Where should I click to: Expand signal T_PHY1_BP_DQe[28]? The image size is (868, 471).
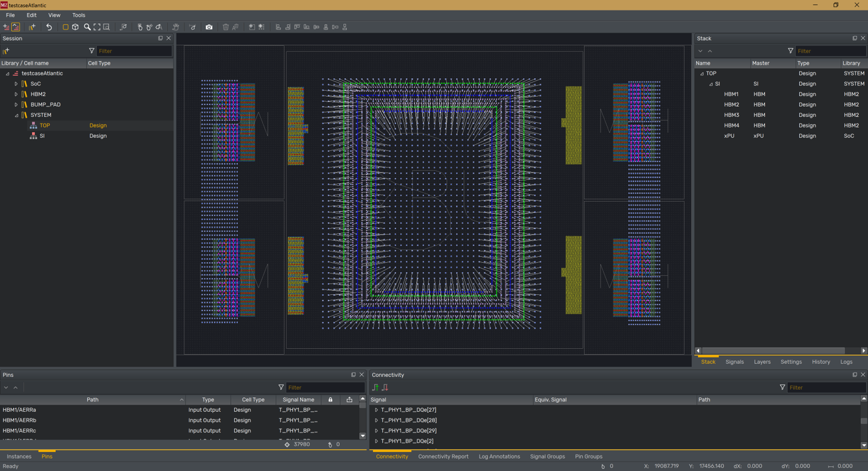(376, 421)
